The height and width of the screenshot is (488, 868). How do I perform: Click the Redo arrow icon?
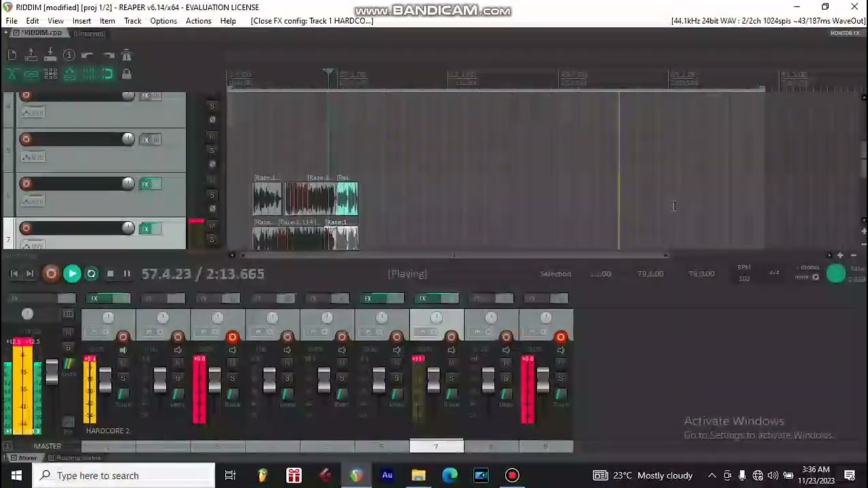click(x=108, y=56)
